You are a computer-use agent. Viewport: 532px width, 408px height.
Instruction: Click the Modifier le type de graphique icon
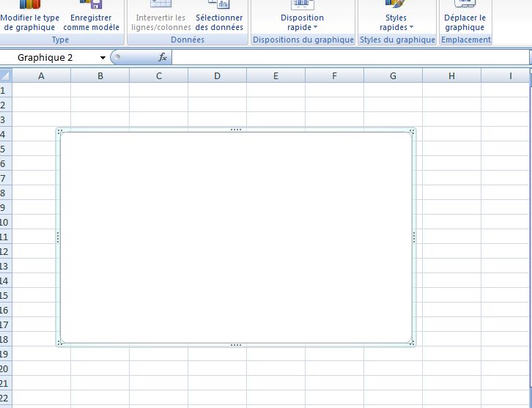[x=29, y=4]
